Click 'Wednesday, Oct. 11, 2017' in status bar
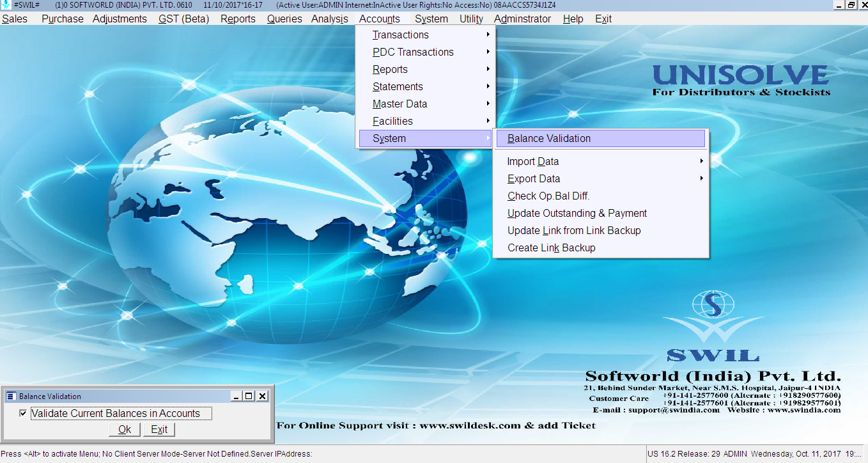868x463 pixels. coord(796,454)
